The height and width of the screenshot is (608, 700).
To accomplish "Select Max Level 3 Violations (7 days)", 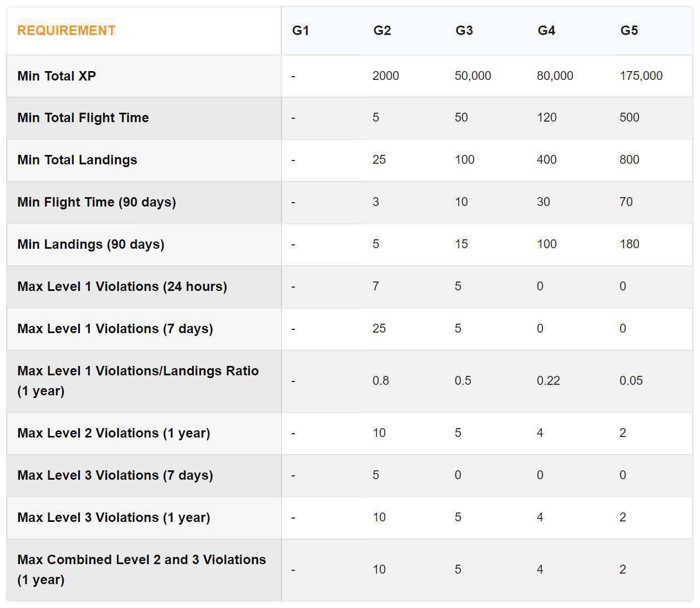I will [115, 475].
